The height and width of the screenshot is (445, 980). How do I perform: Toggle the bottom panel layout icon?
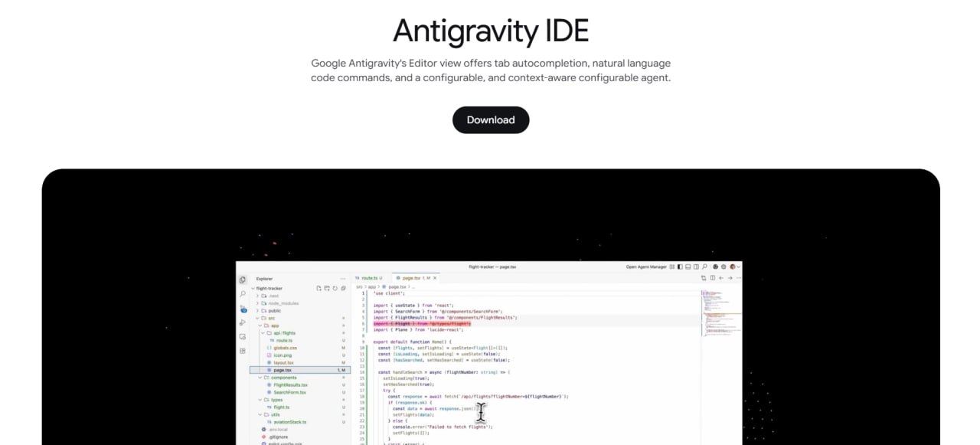[688, 267]
